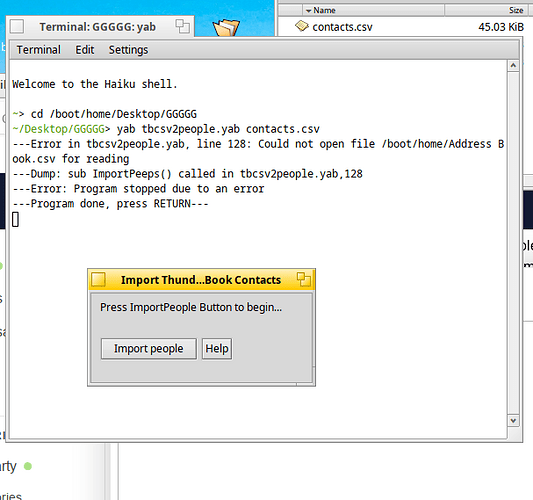Screen dimensions: 533x500
Task: Open the Terminal menu
Action: [x=38, y=50]
